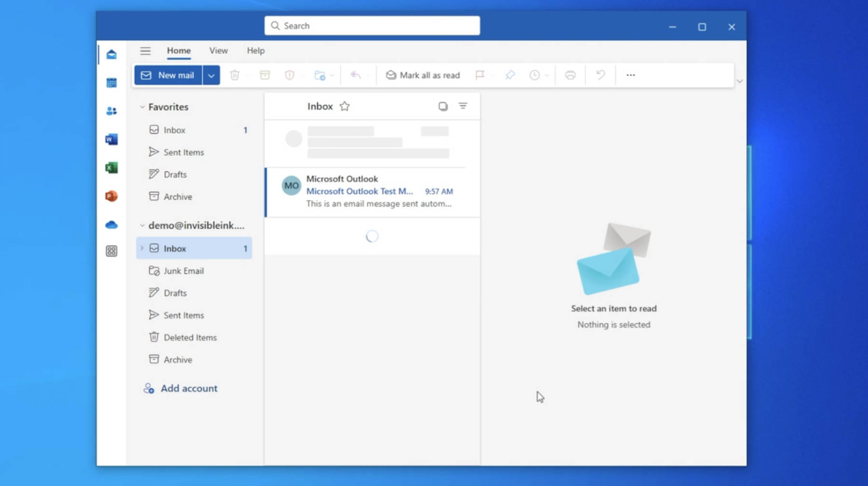Open the Junk Email folder
Image resolution: width=868 pixels, height=486 pixels.
[x=194, y=271]
